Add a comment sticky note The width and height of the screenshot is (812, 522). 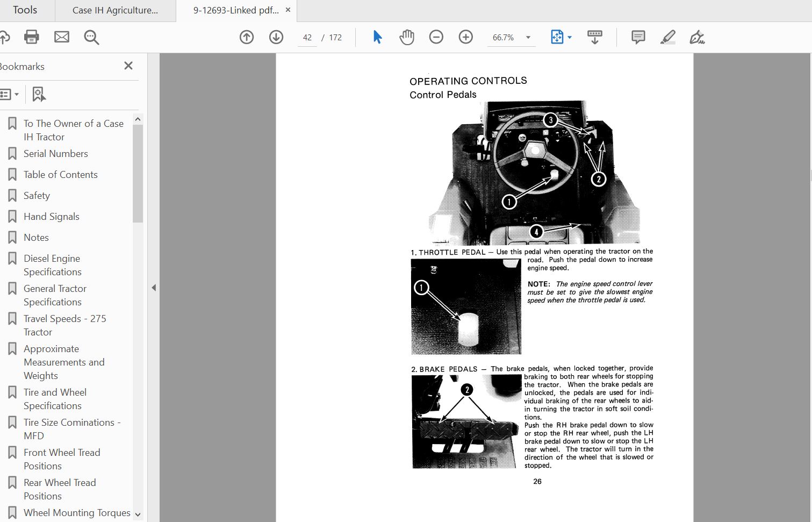(x=638, y=37)
